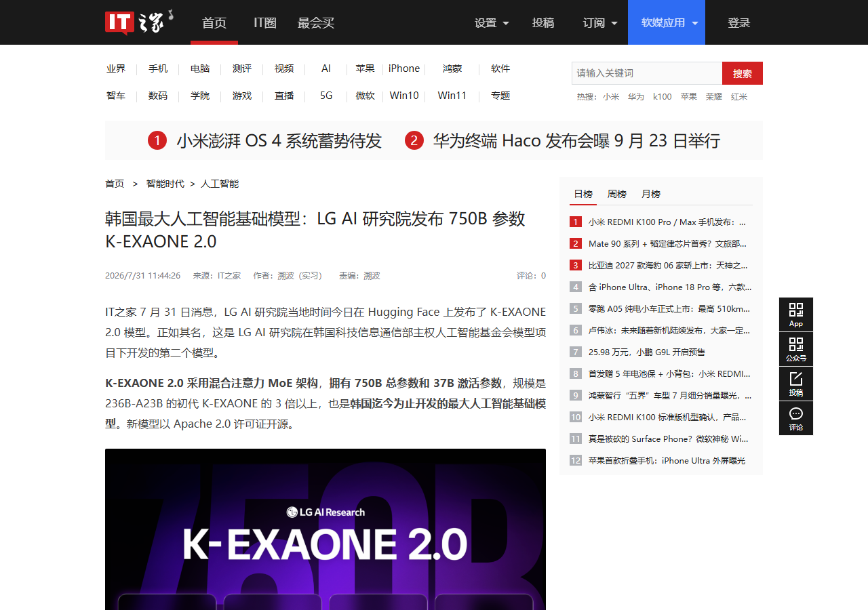Expand the 设置 dropdown

(492, 22)
